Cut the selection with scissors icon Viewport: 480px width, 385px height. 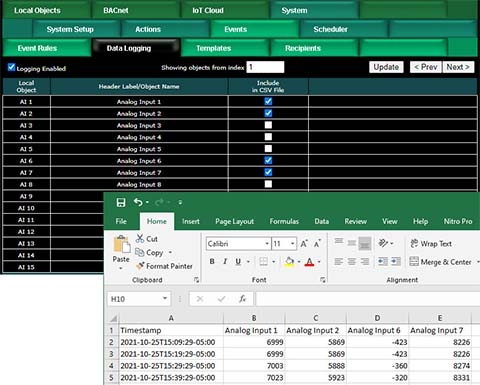(x=140, y=238)
